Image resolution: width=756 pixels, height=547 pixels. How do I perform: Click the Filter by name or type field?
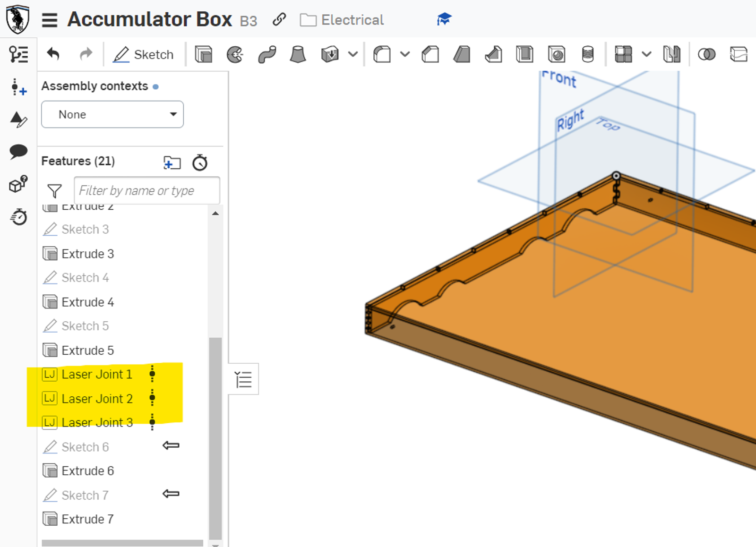click(146, 190)
